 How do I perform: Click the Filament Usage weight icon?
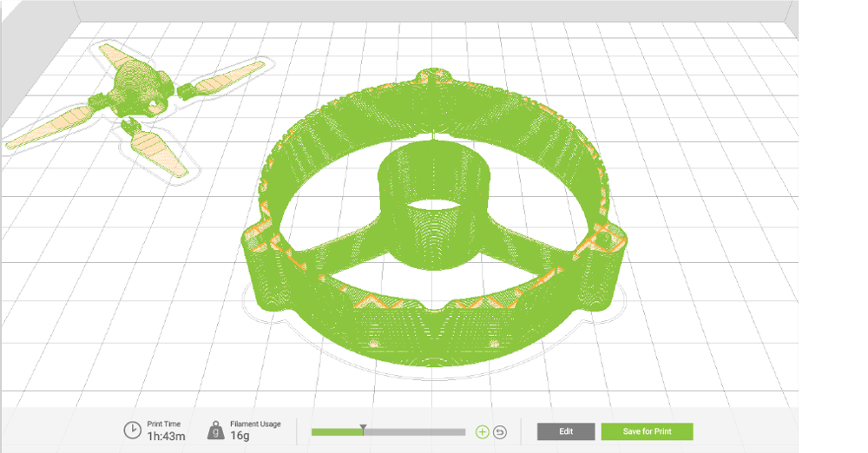pyautogui.click(x=215, y=430)
